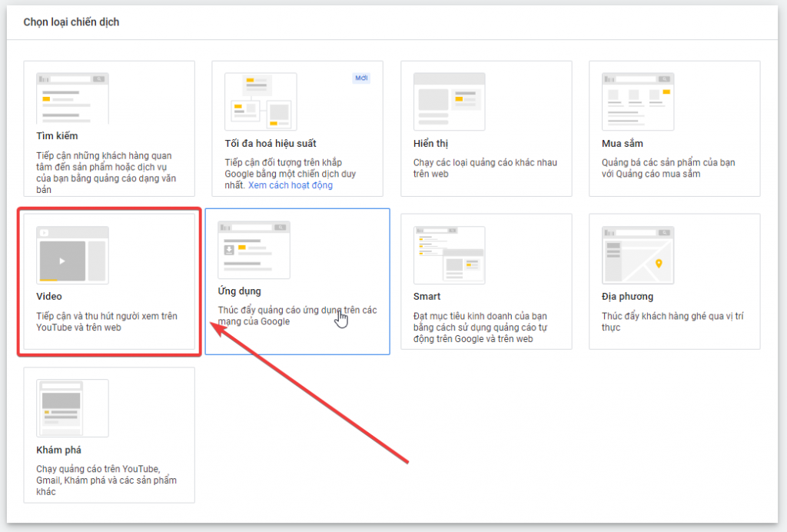The width and height of the screenshot is (787, 532).
Task: Click the 'Tối đa hoá hiệu suất' title
Action: pos(271,144)
